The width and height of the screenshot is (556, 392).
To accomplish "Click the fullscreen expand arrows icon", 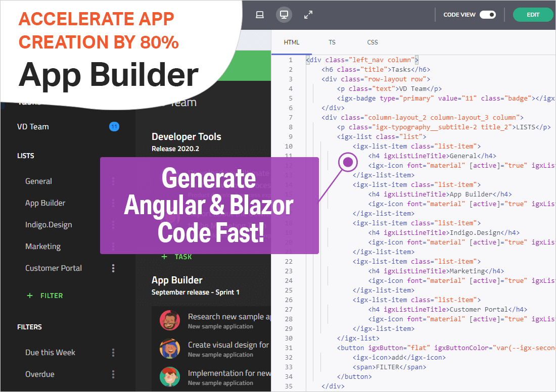I will [308, 15].
